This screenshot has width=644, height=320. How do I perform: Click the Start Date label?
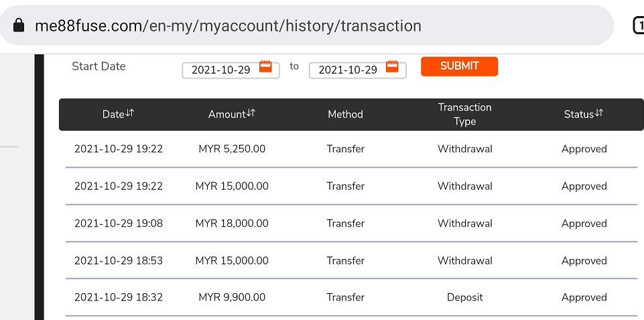click(99, 66)
